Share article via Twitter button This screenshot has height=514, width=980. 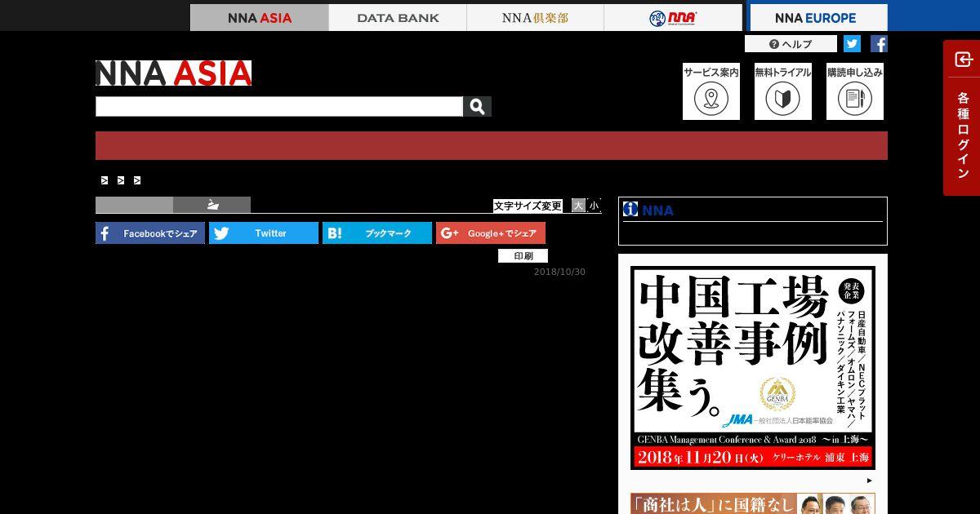pos(264,233)
